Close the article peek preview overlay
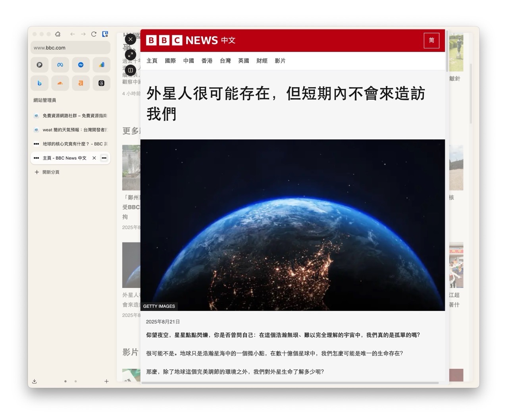508x420 pixels. (x=131, y=39)
